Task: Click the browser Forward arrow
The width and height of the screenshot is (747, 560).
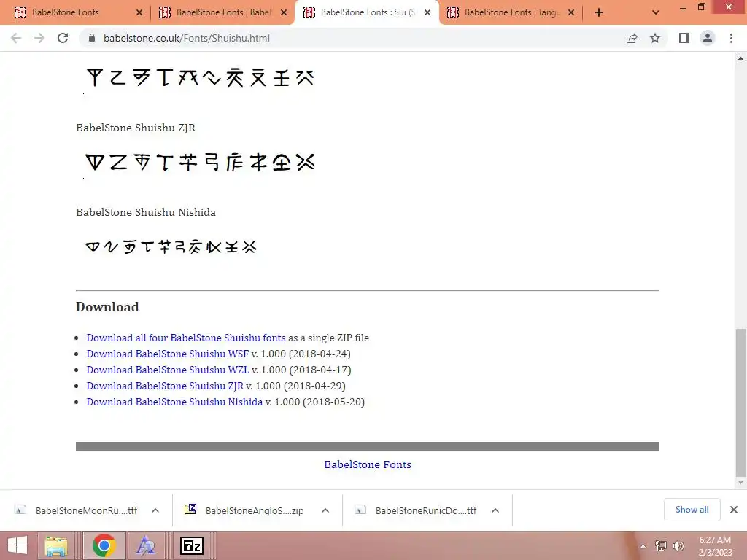Action: pyautogui.click(x=39, y=38)
